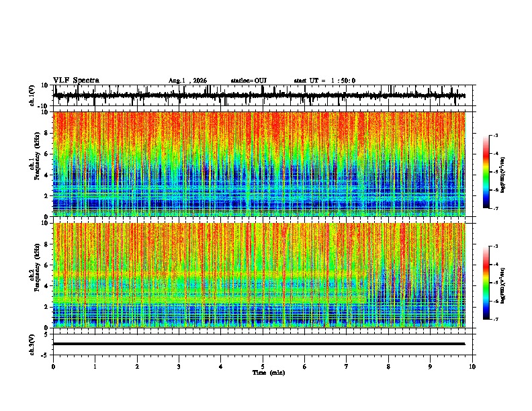Click time axis tick label "2"

pyautogui.click(x=137, y=367)
